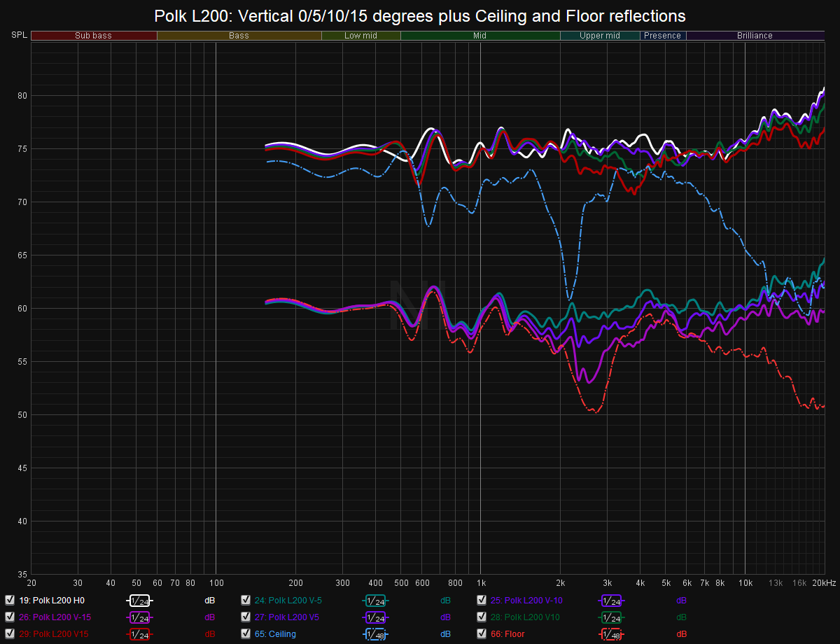
Task: Untick the checkbox for 26: Polk L200 V-15
Action: pos(10,617)
